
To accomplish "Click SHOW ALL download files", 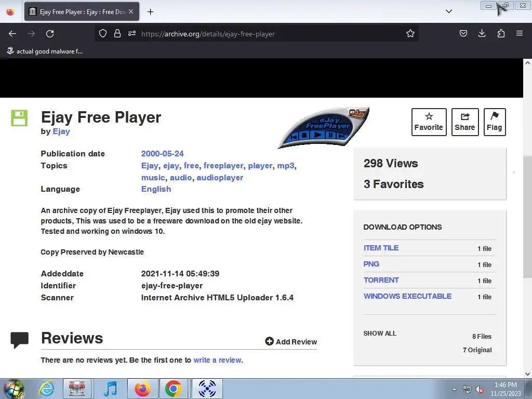I will tap(380, 334).
